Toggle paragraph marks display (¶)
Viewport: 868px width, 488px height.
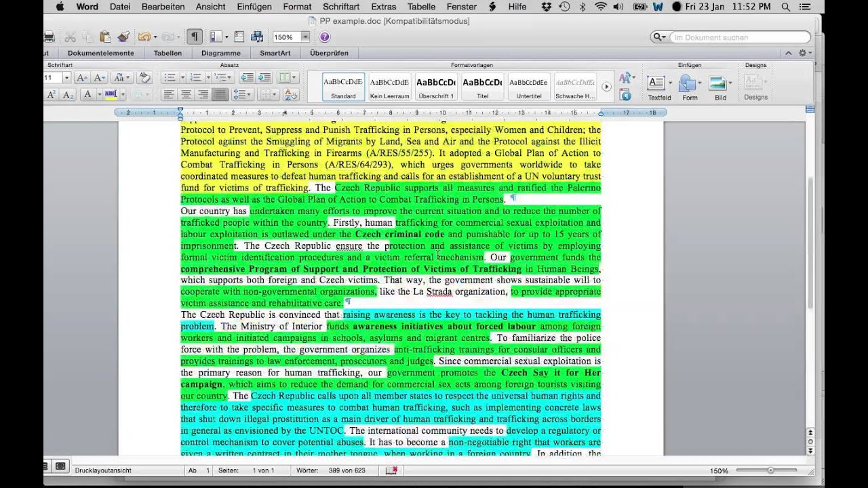click(x=195, y=37)
